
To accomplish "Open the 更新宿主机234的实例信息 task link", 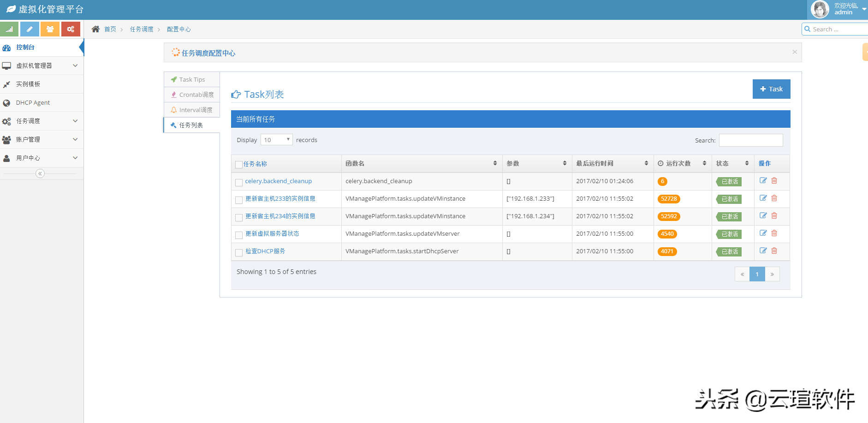I will click(280, 216).
